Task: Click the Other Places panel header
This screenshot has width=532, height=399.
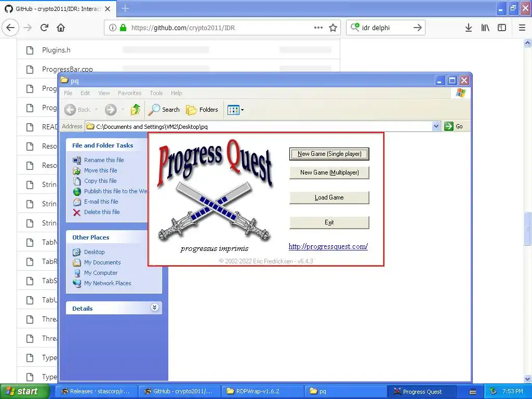Action: point(90,237)
